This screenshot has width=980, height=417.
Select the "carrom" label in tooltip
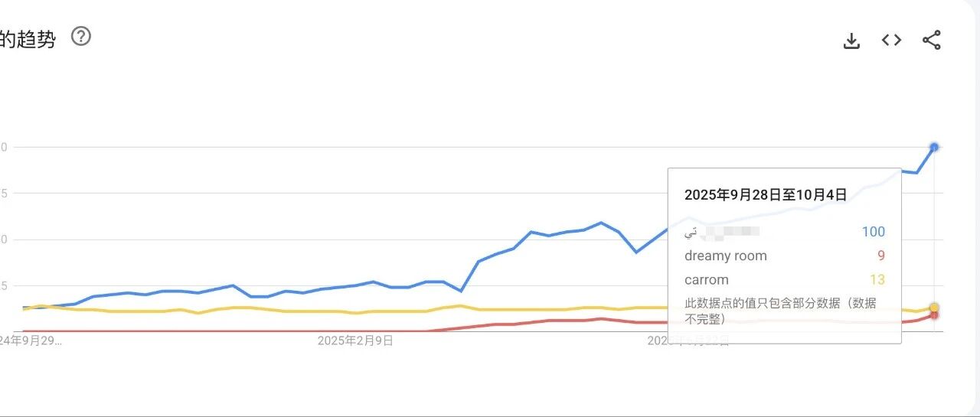point(707,279)
